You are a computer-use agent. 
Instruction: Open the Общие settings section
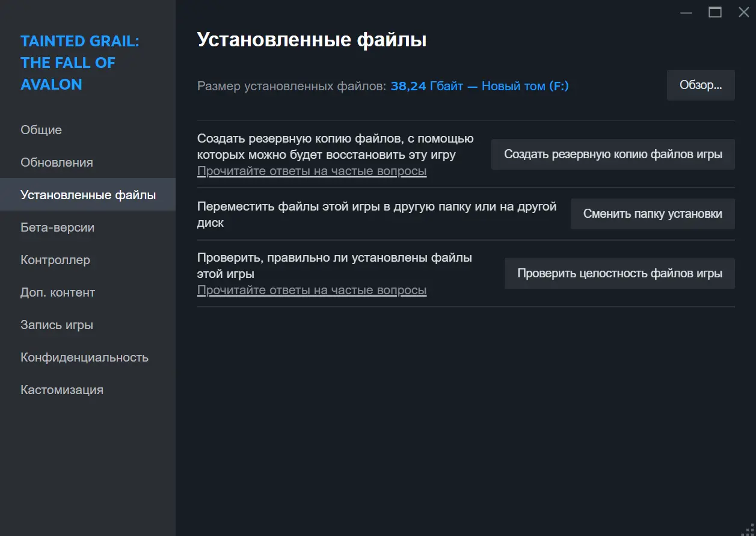(41, 130)
